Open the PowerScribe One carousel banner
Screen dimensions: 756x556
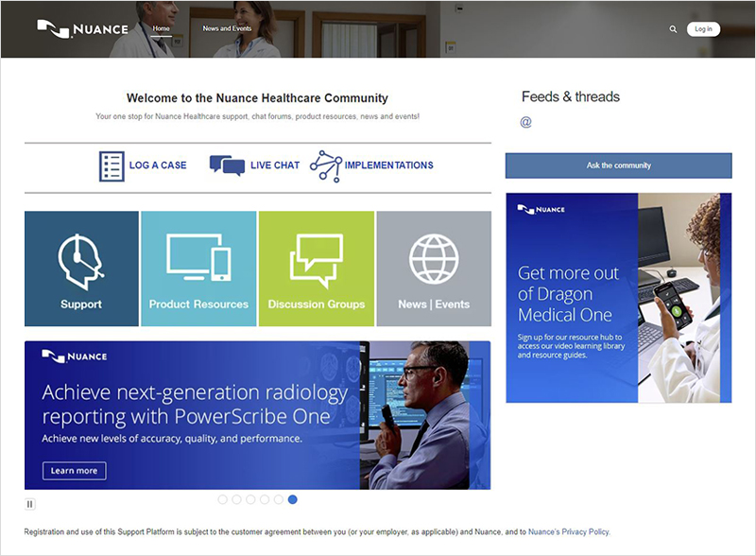257,415
